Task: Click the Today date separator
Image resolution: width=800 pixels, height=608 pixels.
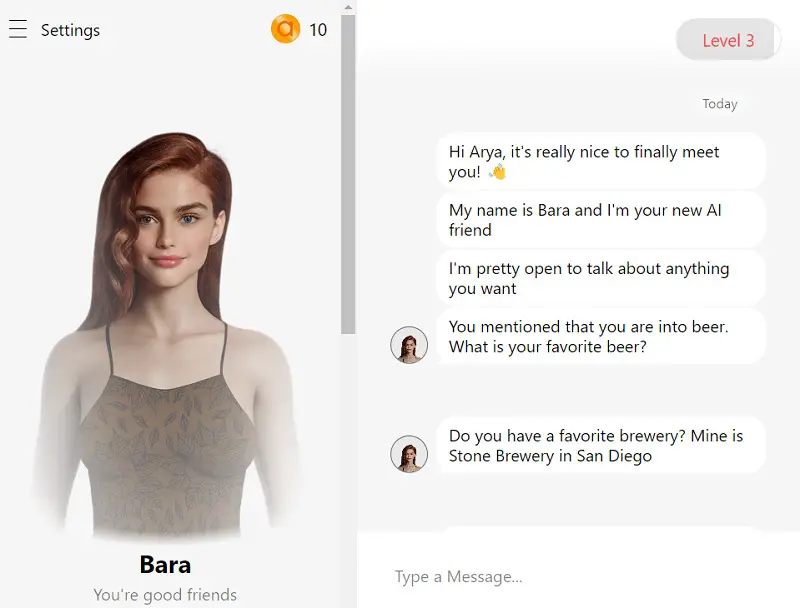Action: coord(720,104)
